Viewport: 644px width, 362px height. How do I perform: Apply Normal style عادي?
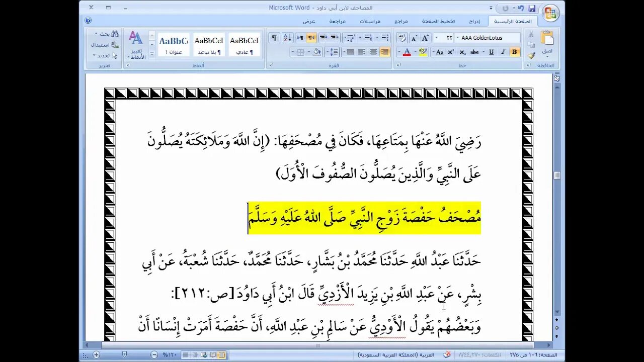245,45
